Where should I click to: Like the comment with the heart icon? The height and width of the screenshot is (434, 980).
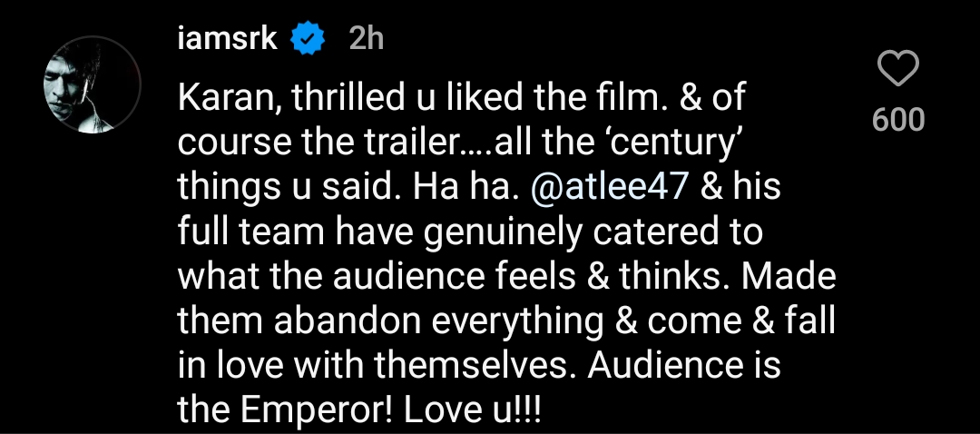point(898,71)
